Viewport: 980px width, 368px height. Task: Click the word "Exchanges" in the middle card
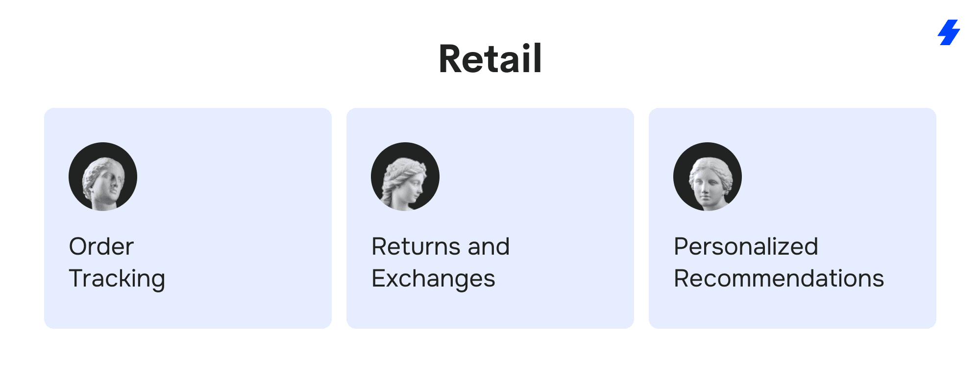tap(433, 279)
